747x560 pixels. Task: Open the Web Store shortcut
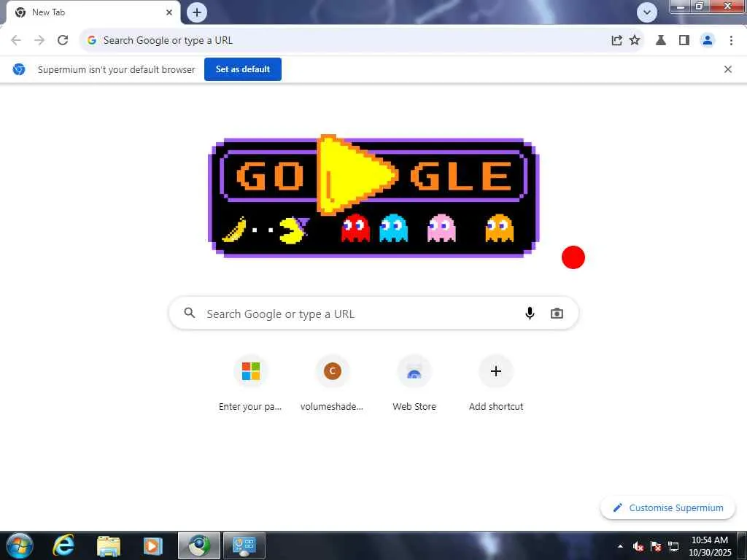(x=414, y=384)
